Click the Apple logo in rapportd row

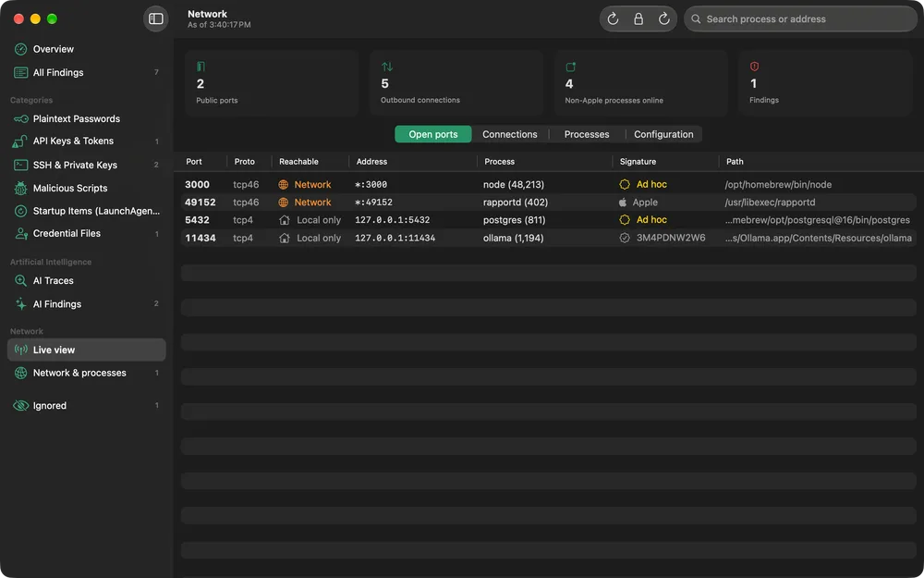click(x=623, y=203)
